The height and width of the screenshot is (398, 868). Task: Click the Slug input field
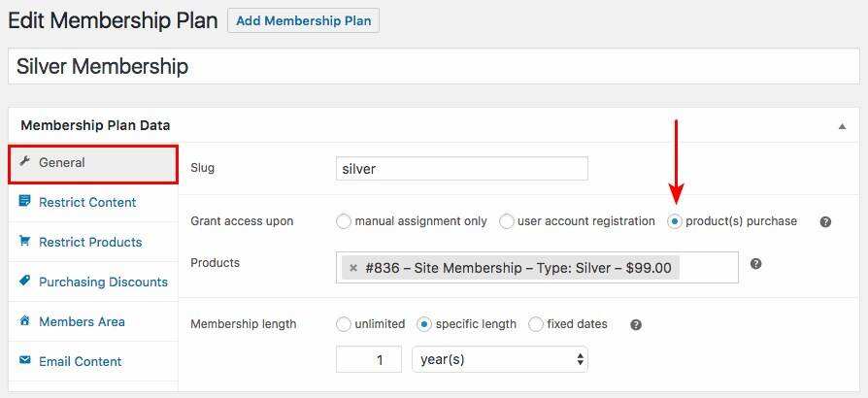pyautogui.click(x=461, y=168)
